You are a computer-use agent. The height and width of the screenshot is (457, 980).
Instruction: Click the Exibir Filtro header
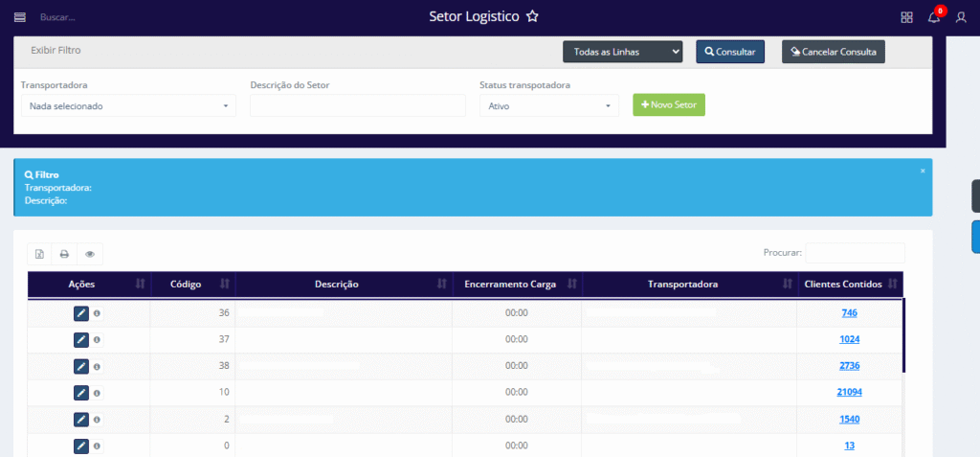[56, 49]
